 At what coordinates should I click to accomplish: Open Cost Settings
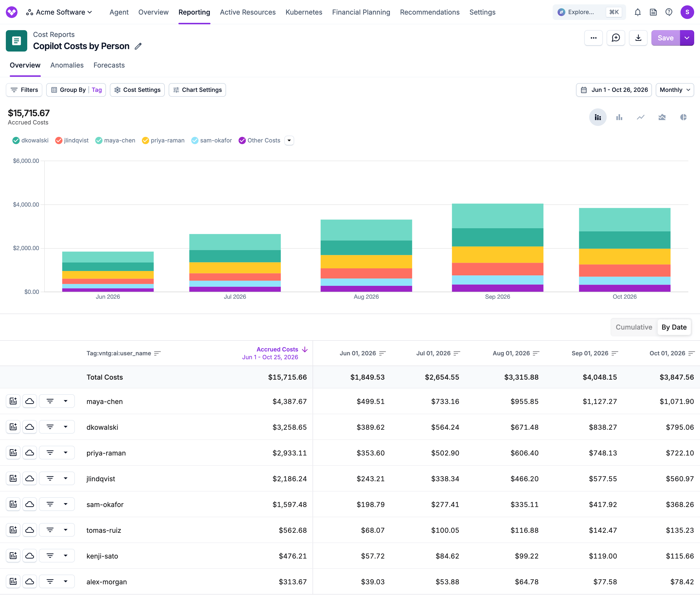(137, 90)
